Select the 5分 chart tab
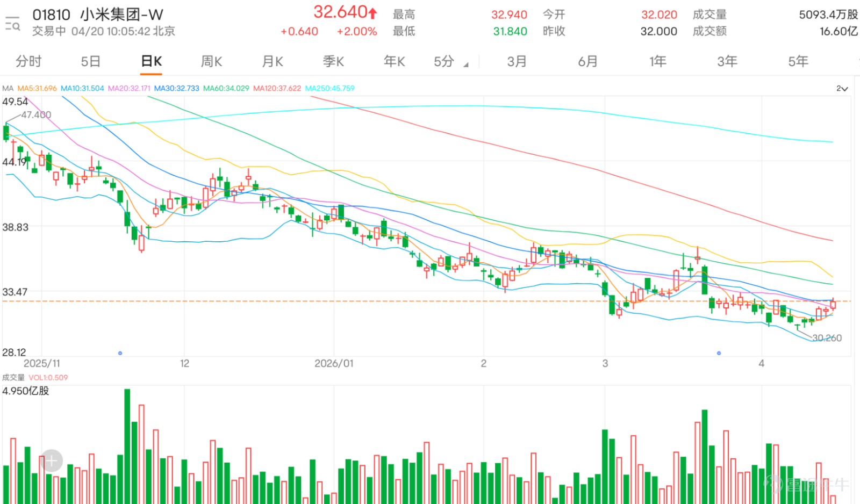This screenshot has height=504, width=860. coord(444,61)
